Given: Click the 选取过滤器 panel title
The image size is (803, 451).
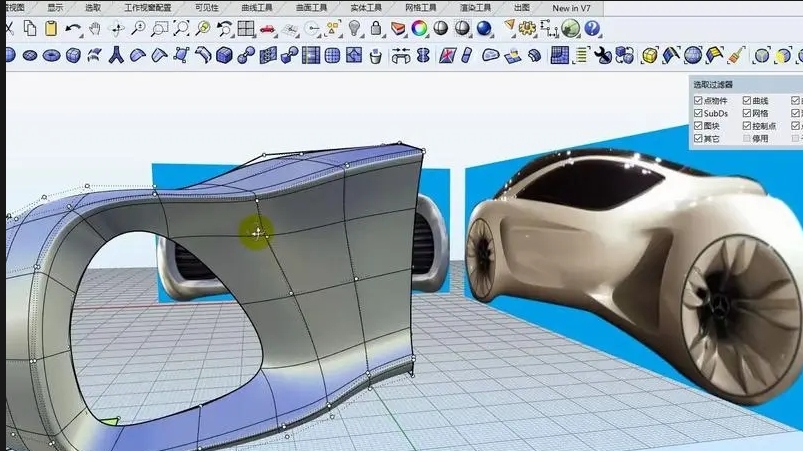Looking at the screenshot, I should pos(713,84).
